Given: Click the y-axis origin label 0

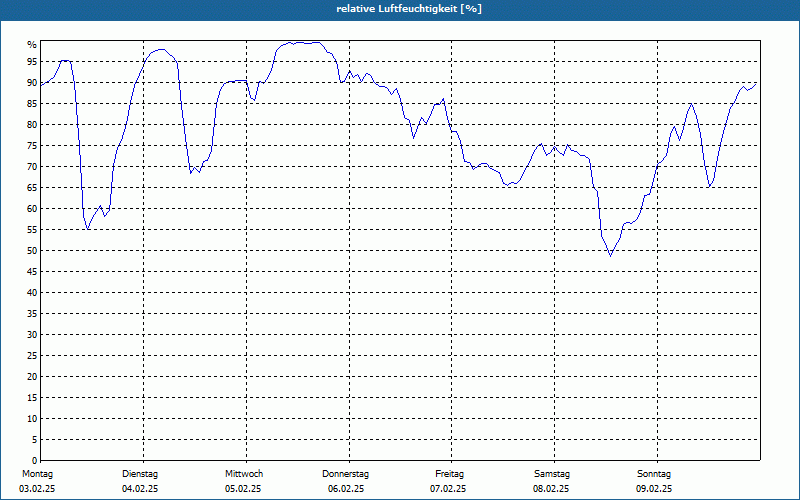Looking at the screenshot, I should [x=35, y=461].
